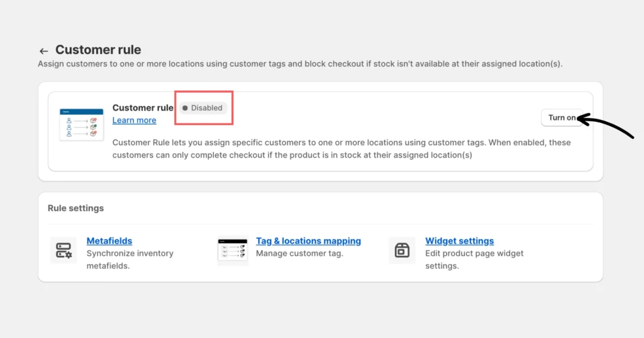This screenshot has width=644, height=338.
Task: Click the back arrow beside Customer rule title
Action: pyautogui.click(x=43, y=51)
